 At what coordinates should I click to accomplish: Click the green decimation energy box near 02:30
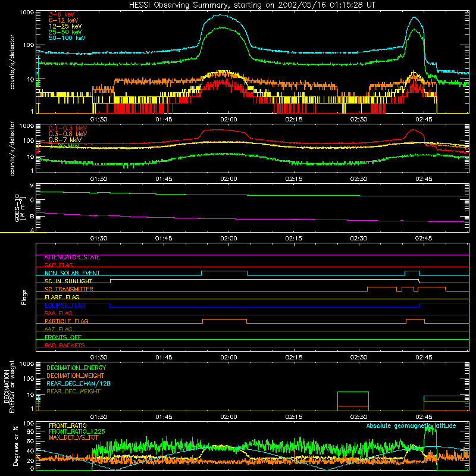point(353,401)
